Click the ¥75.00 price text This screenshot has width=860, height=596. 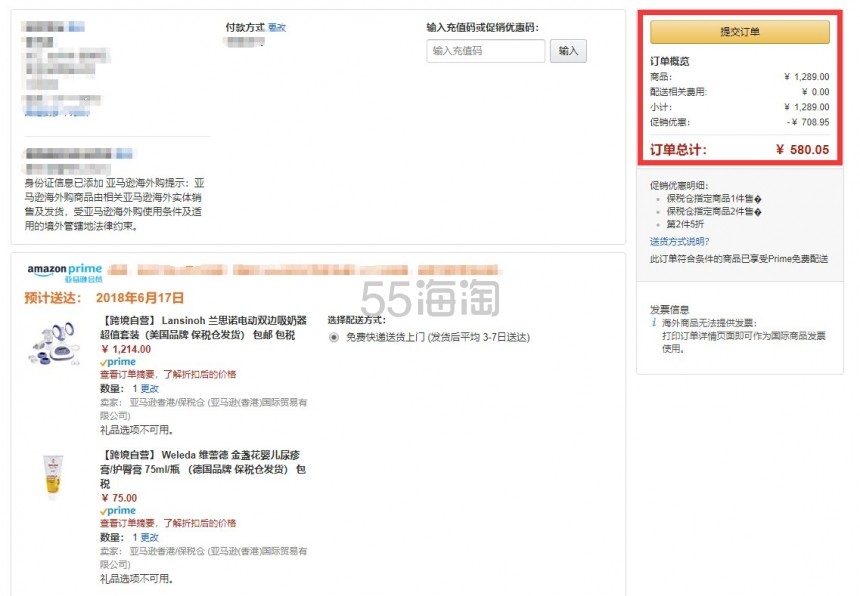pos(120,498)
